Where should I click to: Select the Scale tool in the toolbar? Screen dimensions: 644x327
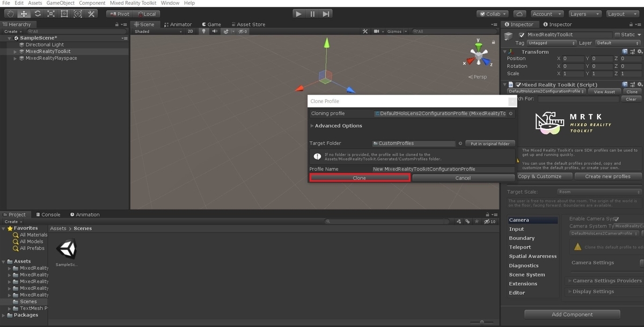click(50, 13)
